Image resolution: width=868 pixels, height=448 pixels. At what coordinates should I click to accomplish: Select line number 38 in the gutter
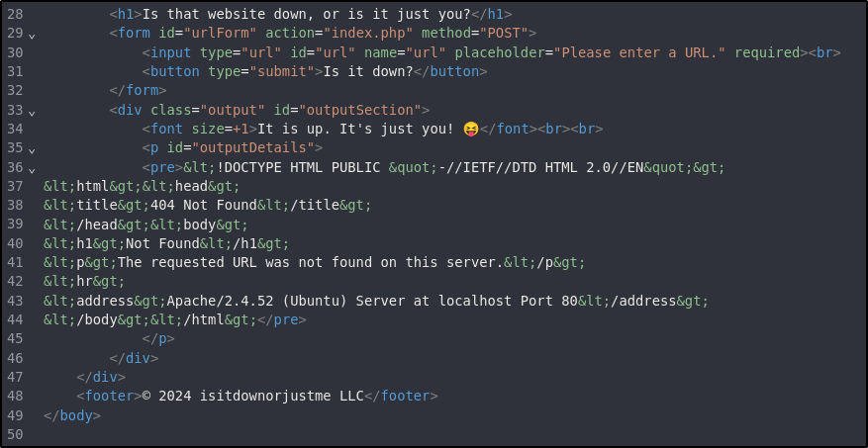tap(14, 205)
